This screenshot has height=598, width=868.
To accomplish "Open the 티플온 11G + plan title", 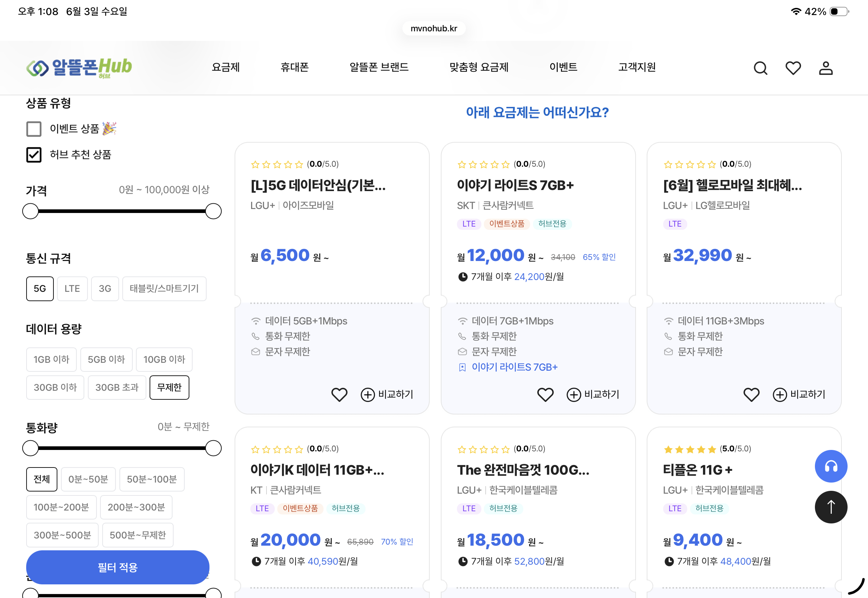I will coord(698,470).
